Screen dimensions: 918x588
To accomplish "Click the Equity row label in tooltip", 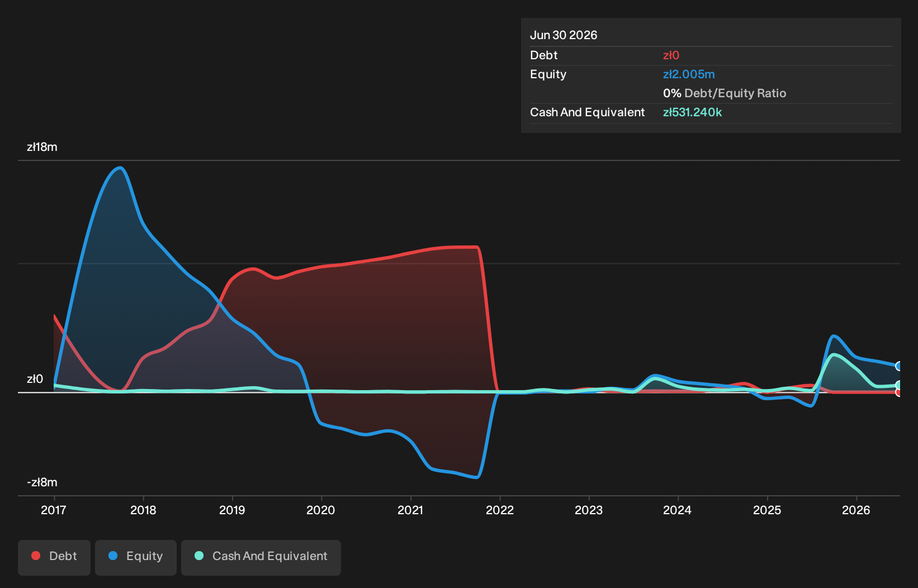I will pyautogui.click(x=548, y=74).
